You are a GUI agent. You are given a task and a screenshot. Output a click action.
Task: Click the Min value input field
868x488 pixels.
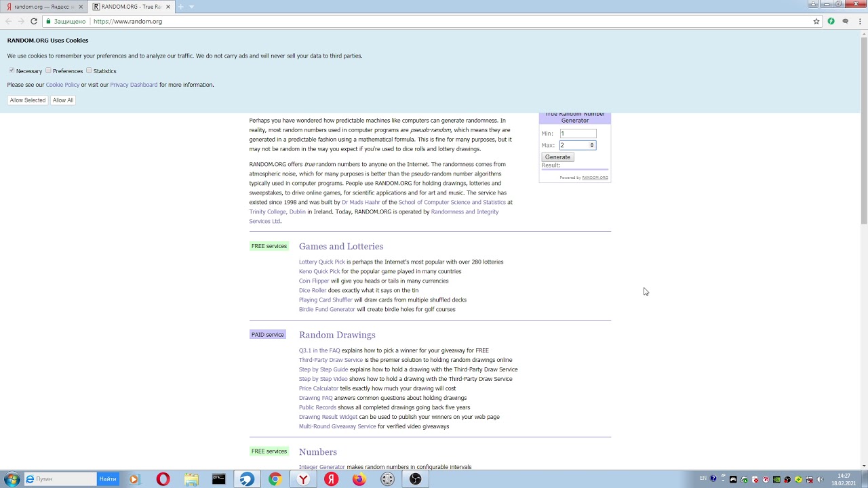pyautogui.click(x=578, y=134)
